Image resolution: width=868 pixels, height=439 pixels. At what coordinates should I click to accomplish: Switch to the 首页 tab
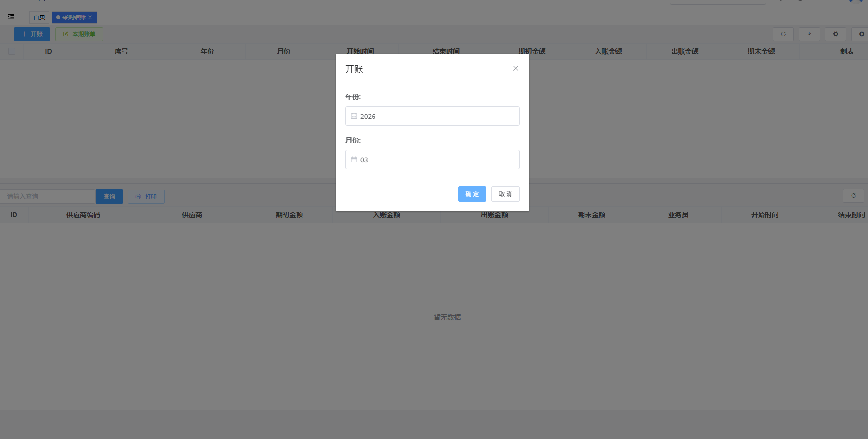pos(39,17)
